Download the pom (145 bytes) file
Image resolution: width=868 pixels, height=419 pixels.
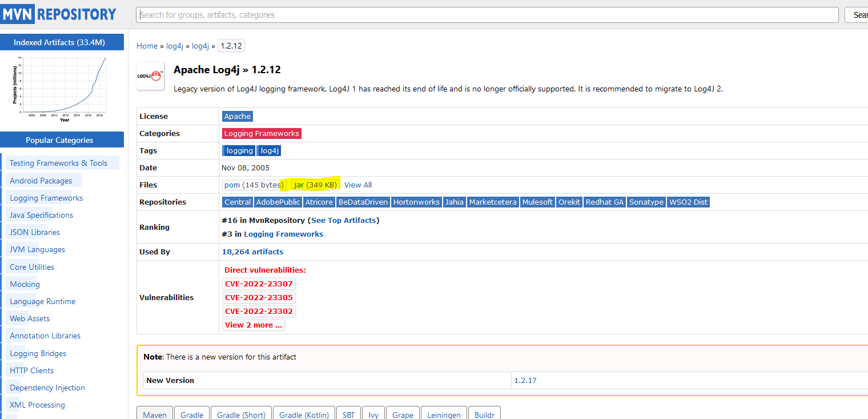254,185
